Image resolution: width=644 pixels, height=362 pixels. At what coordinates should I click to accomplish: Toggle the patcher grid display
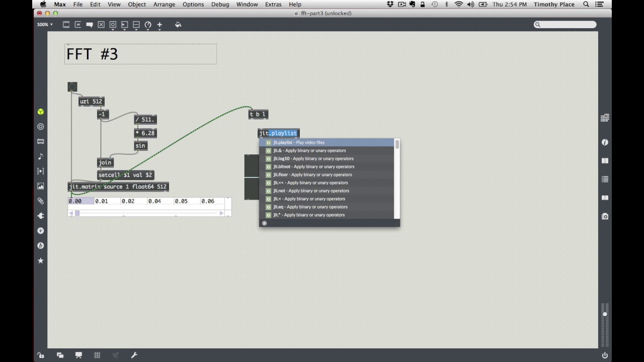pos(97,355)
